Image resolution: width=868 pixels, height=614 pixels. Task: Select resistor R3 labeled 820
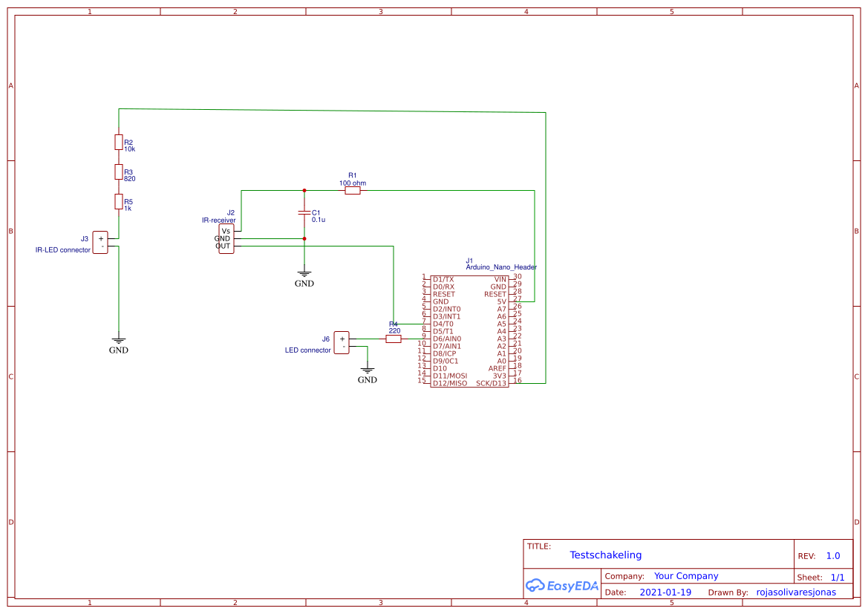pos(119,171)
